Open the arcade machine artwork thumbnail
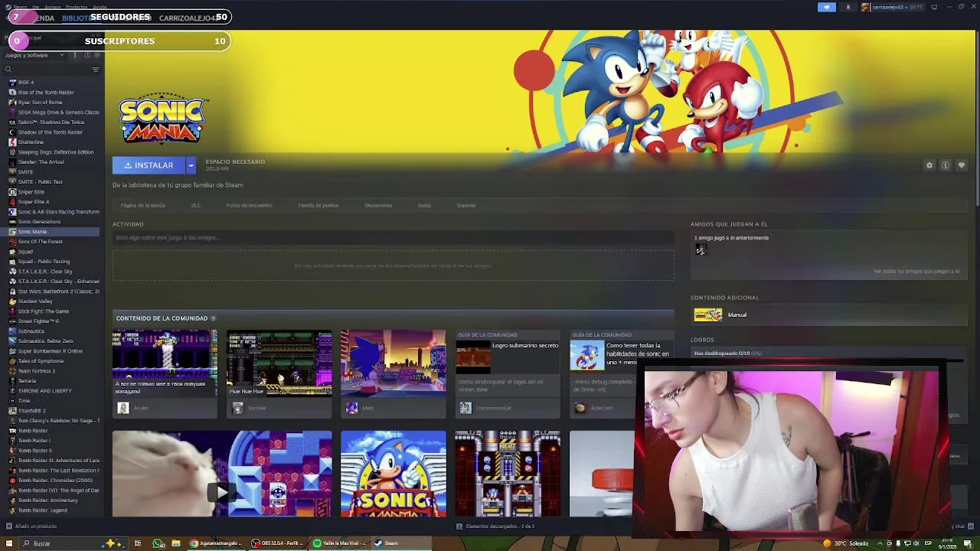 coord(508,474)
